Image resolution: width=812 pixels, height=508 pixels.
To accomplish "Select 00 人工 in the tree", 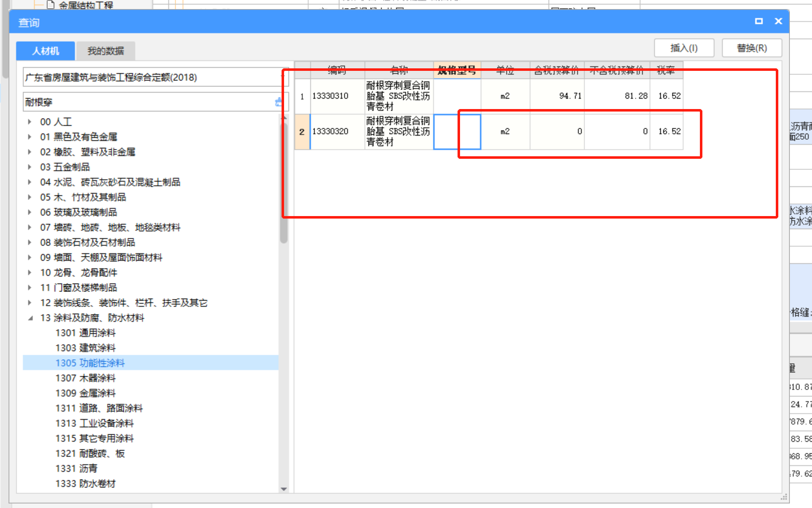I will click(x=56, y=122).
